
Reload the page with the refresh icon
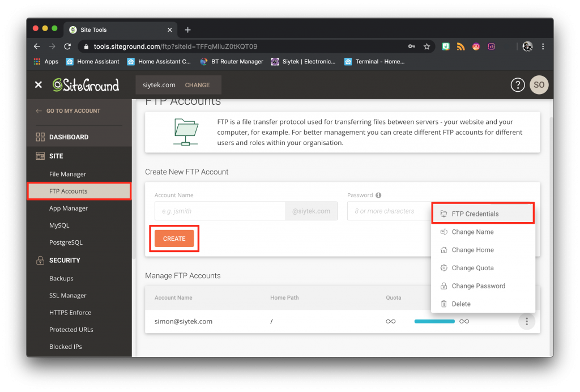(67, 46)
